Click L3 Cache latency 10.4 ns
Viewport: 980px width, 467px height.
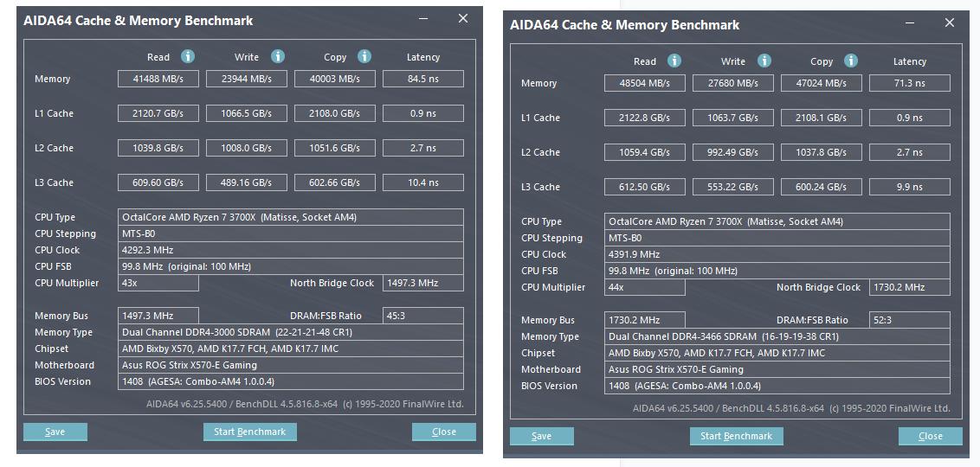[423, 182]
